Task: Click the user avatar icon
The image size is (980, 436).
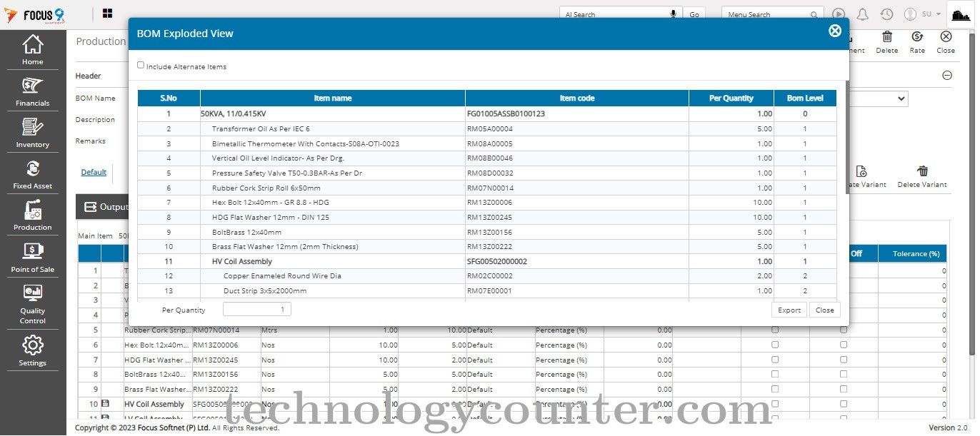Action: 910,14
